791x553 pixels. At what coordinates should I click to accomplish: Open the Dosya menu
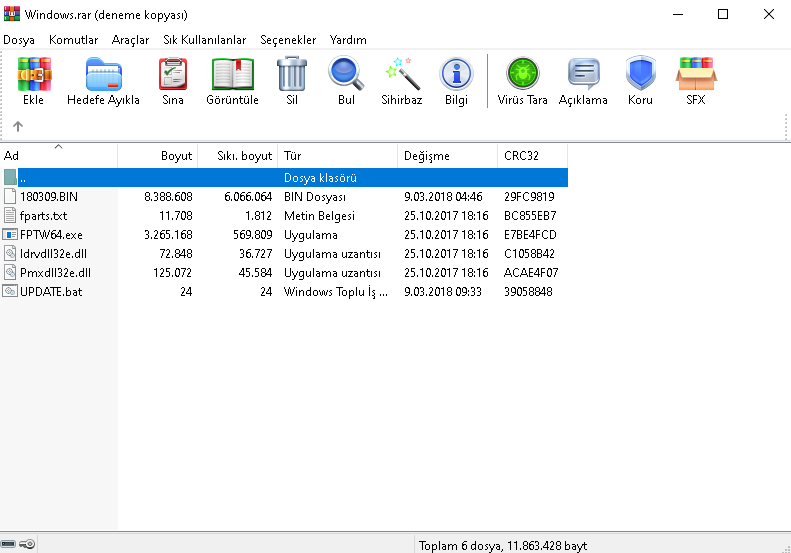(x=19, y=40)
